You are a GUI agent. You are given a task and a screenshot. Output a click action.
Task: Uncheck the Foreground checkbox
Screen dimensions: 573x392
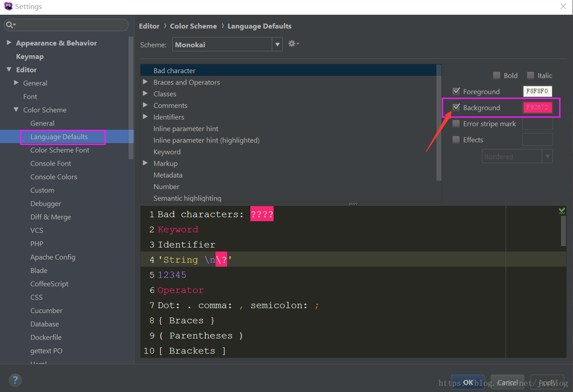[x=456, y=91]
